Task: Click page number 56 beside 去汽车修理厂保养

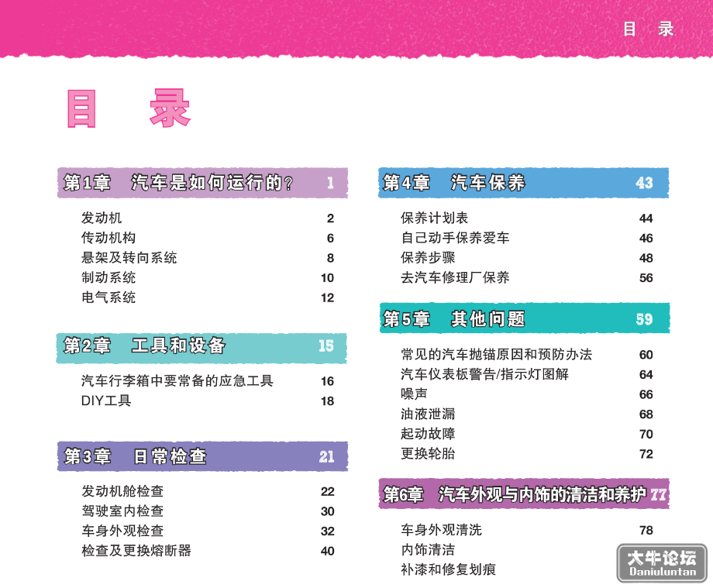Action: point(646,278)
